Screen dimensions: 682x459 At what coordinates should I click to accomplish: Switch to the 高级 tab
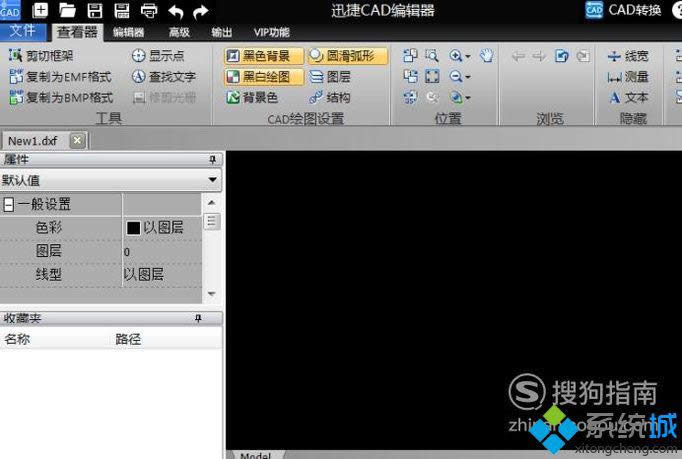tap(179, 32)
